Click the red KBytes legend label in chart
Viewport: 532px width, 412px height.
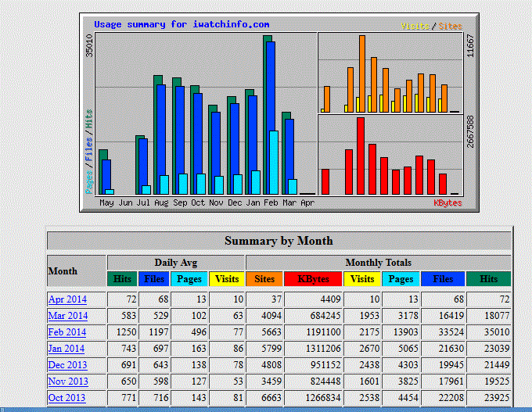click(448, 202)
